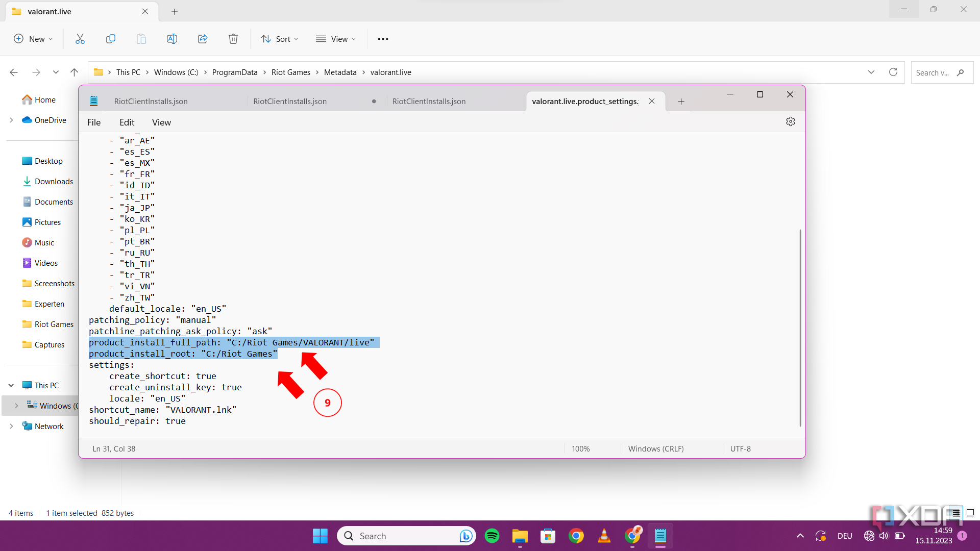
Task: Open Notepad Edit menu
Action: [127, 122]
